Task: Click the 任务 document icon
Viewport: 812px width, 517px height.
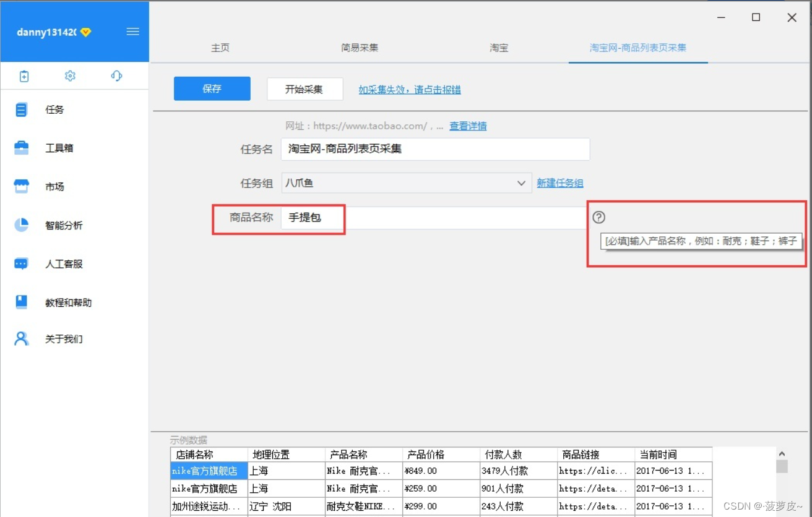Action: pyautogui.click(x=22, y=110)
